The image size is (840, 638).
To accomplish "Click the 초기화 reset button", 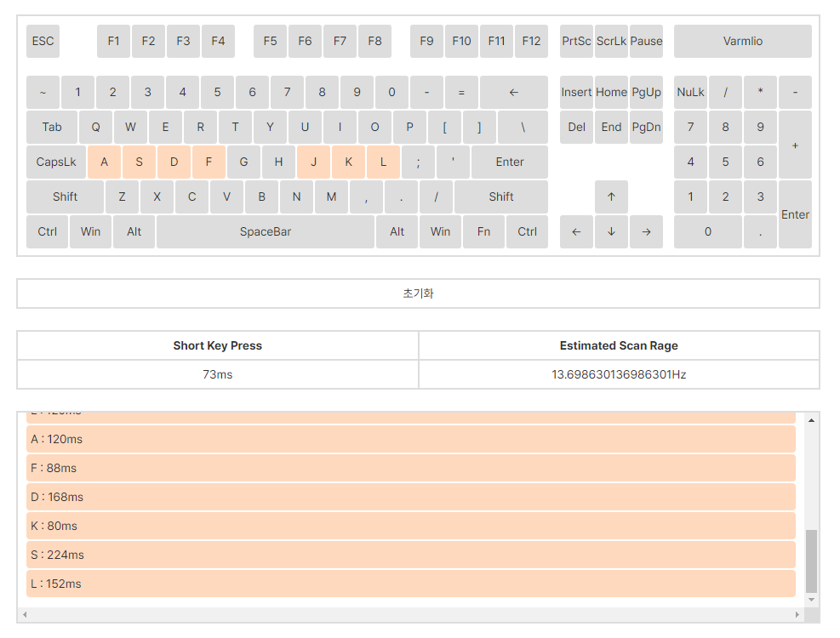I will coord(418,293).
